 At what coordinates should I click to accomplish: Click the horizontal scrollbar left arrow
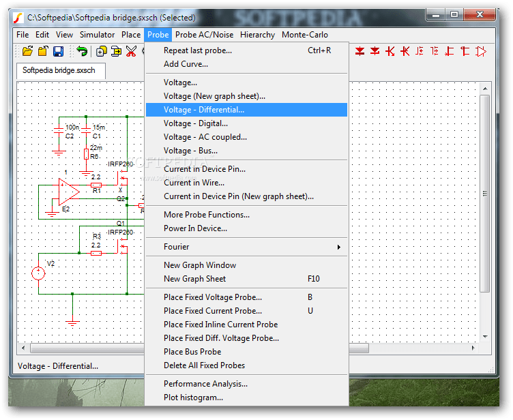pos(23,348)
